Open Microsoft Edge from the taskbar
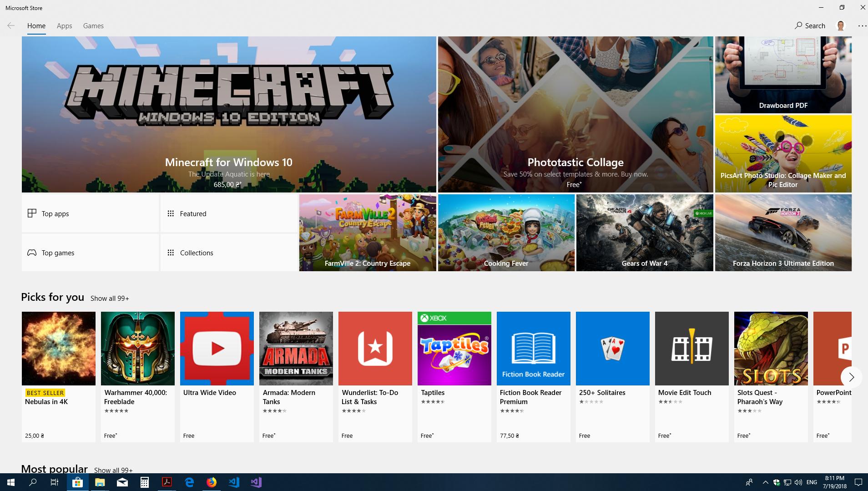The width and height of the screenshot is (868, 491). [x=189, y=482]
